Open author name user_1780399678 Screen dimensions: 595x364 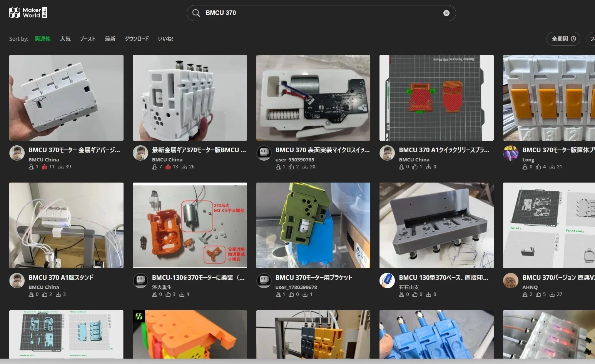point(296,287)
